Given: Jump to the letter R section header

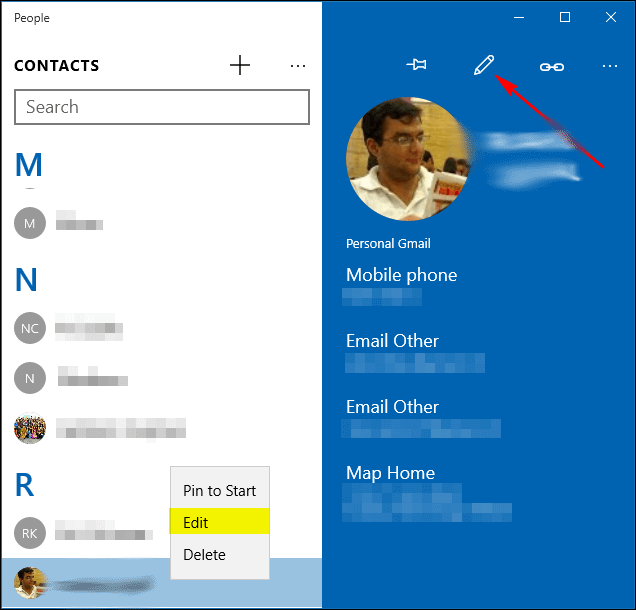Looking at the screenshot, I should [24, 485].
